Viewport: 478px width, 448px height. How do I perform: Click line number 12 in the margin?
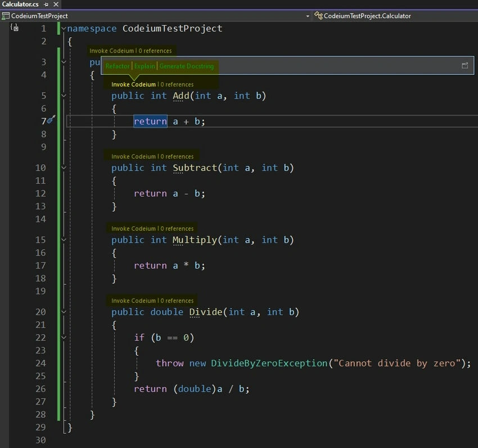[x=40, y=194]
